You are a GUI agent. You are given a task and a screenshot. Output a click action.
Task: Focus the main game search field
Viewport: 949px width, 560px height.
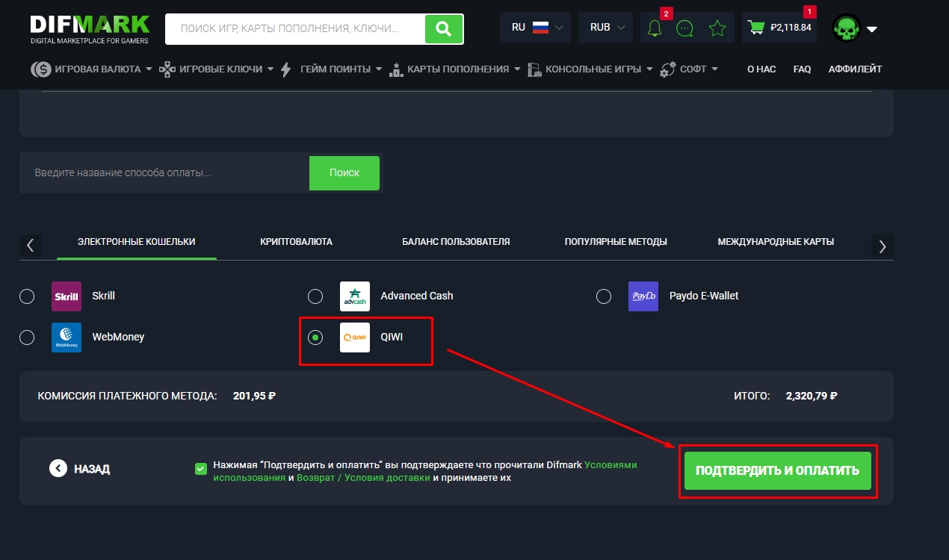point(295,29)
